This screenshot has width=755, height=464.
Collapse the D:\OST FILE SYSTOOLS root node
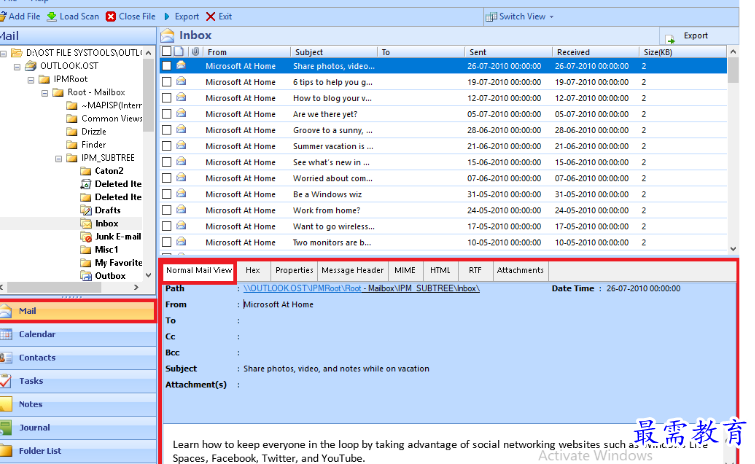click(3, 53)
